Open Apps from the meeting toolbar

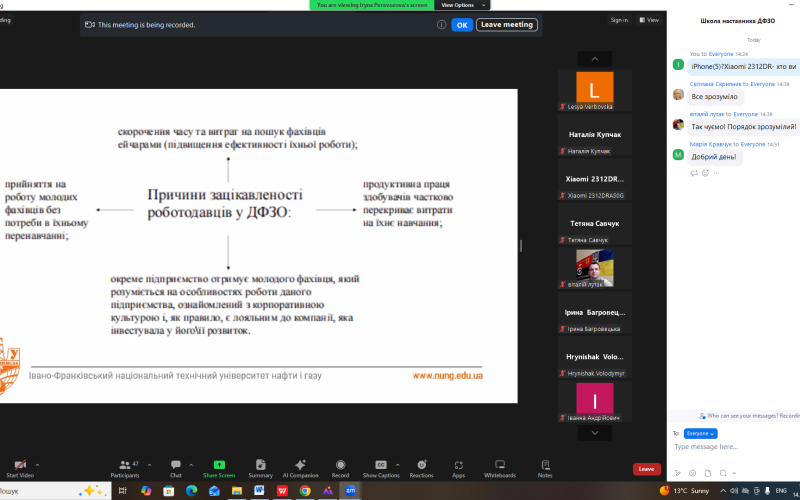(x=458, y=464)
